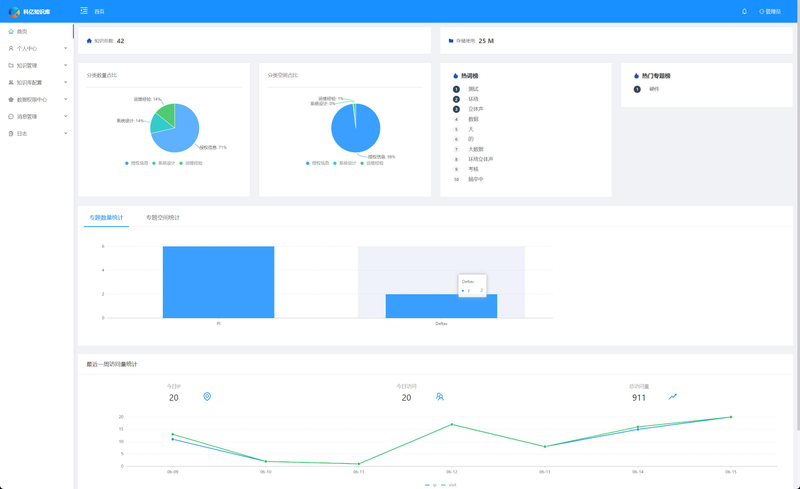Expand the 数据权限中心 sidebar menu
The width and height of the screenshot is (800, 489).
(36, 99)
